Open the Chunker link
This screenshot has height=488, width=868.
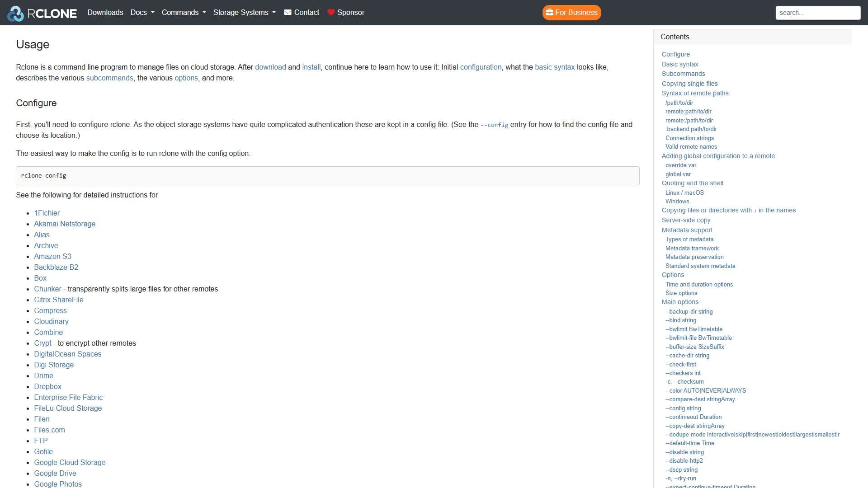[x=47, y=289]
